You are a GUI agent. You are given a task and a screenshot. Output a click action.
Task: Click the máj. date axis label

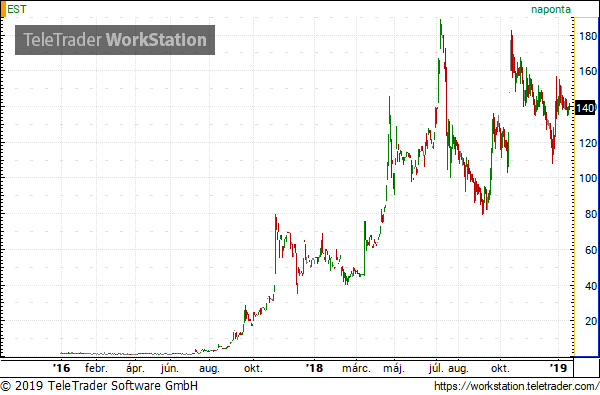tap(394, 369)
